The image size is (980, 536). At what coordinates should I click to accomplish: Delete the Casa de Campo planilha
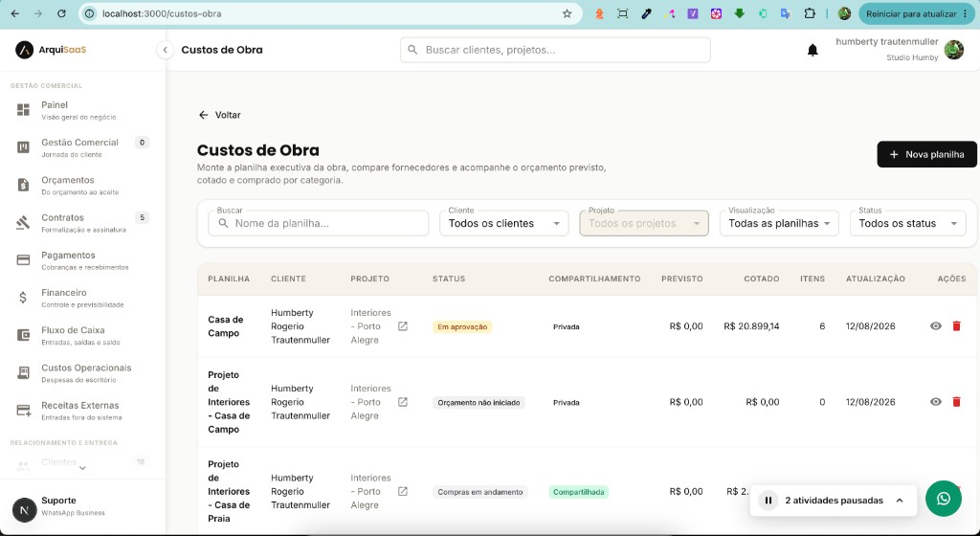click(x=956, y=326)
